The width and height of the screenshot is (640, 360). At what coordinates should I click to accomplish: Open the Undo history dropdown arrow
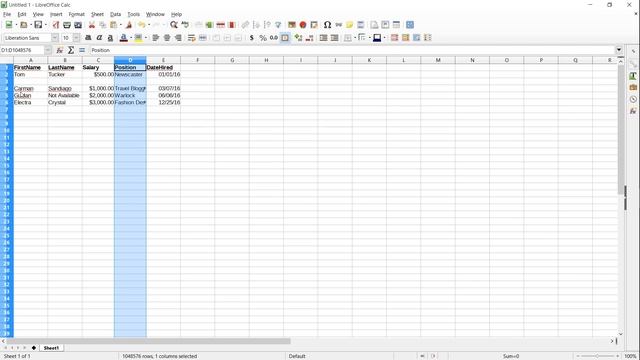(149, 25)
